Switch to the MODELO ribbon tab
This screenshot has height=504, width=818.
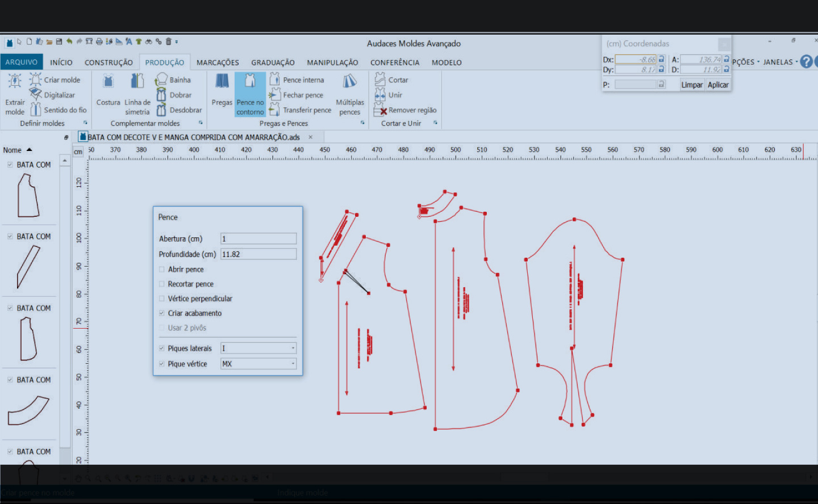[x=446, y=62]
